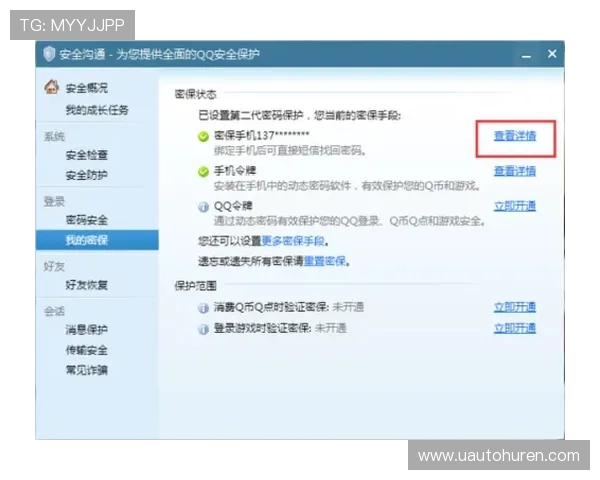Screen dimensions: 600x480
Task: Select 安全防护 under 系统
Action: pos(86,175)
